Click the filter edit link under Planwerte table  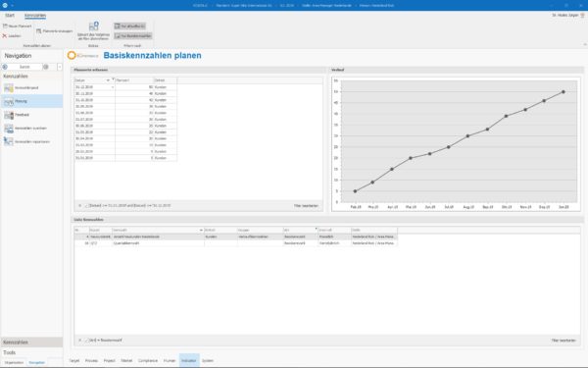[306, 206]
